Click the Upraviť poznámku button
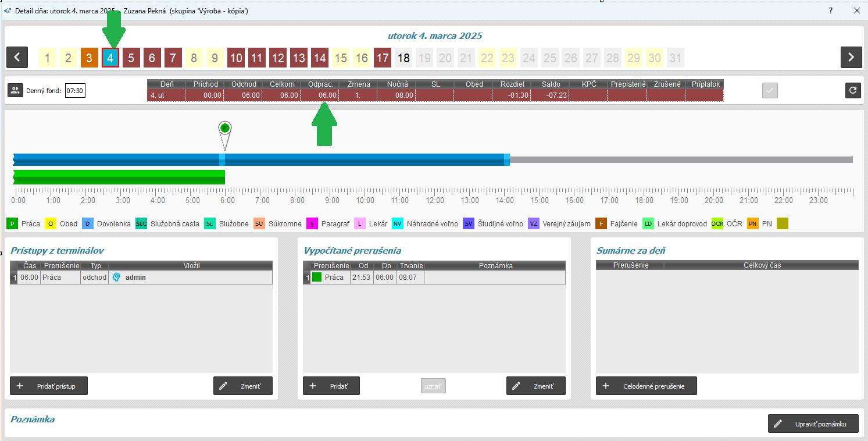This screenshot has width=868, height=441. pos(813,424)
